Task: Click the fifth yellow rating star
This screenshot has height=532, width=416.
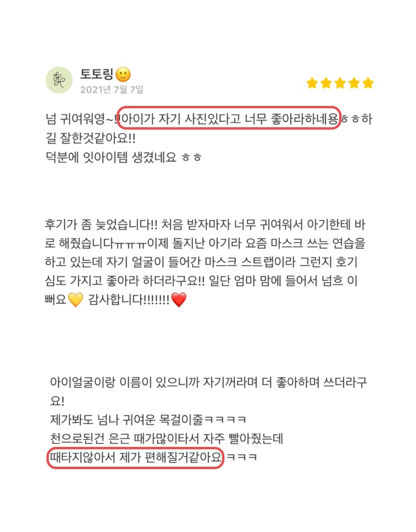Action: pyautogui.click(x=368, y=83)
